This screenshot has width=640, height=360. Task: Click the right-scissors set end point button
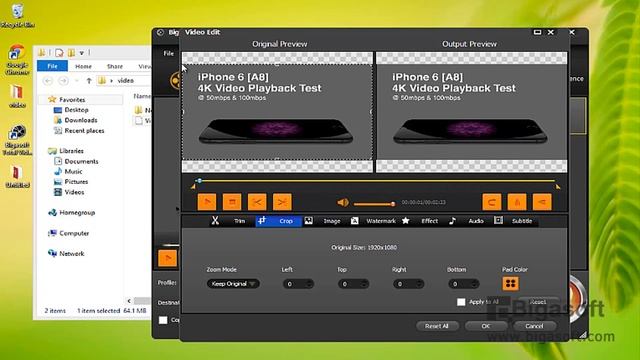282,202
